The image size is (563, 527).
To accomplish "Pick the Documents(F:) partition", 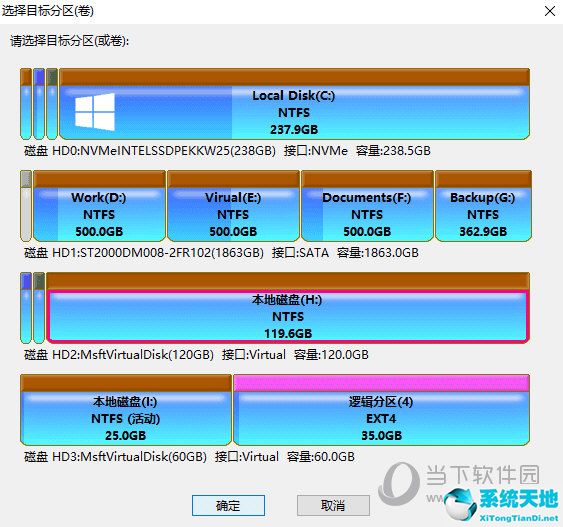I will point(367,206).
